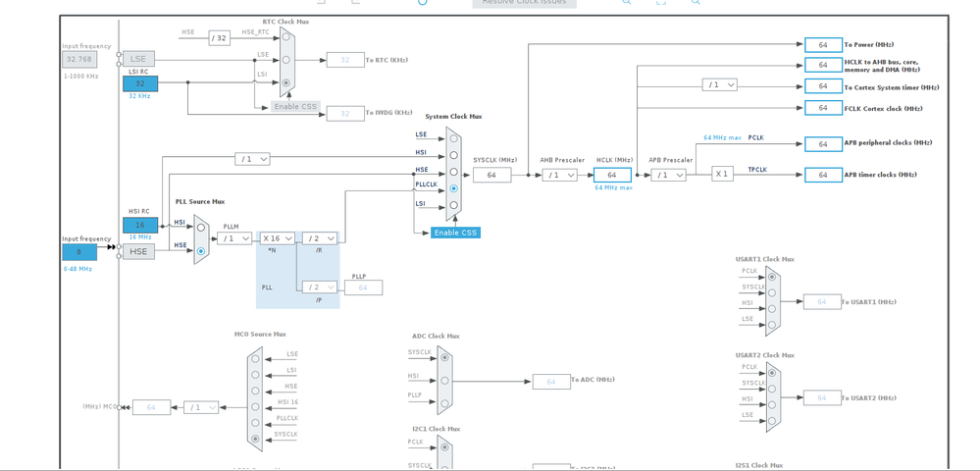Select HSI input in System Clock Mux
The image size is (980, 471).
[454, 154]
